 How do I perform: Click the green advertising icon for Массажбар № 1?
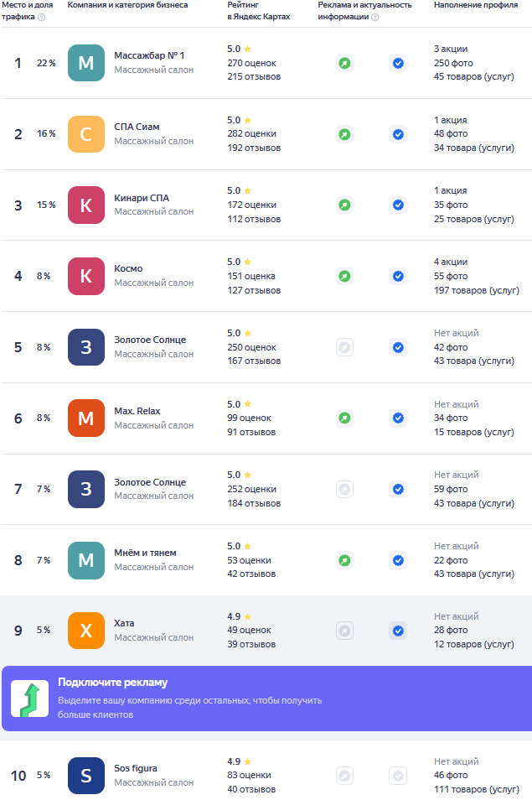point(345,63)
